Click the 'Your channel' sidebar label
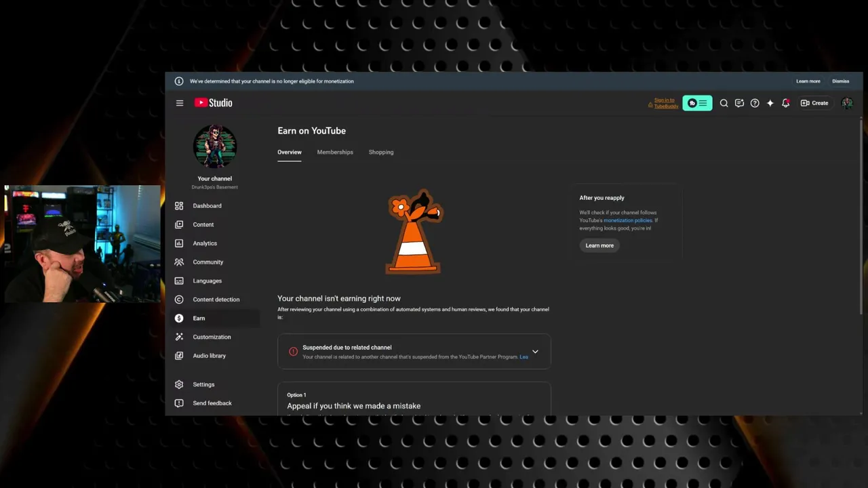Viewport: 868px width, 488px height. (214, 179)
